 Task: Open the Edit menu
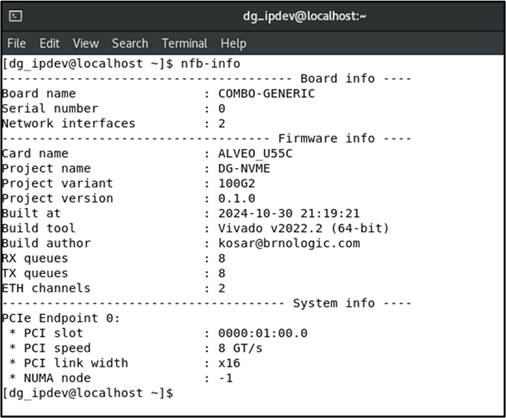point(49,43)
